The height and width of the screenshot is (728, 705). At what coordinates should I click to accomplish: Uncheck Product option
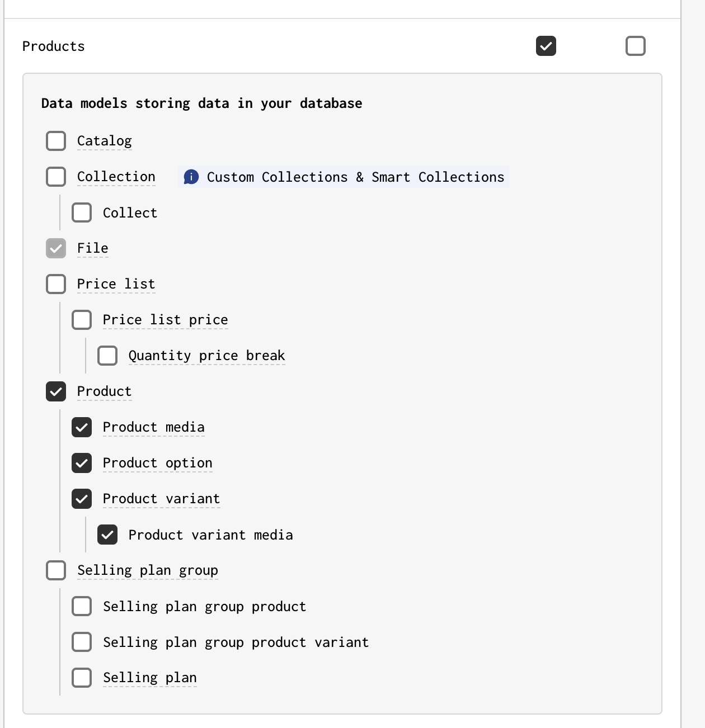(x=82, y=463)
